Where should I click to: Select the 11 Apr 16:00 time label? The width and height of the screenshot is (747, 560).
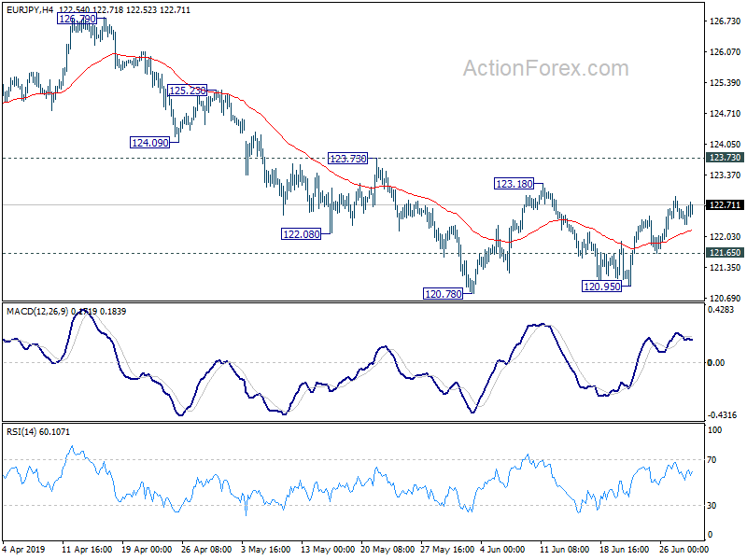pos(87,549)
